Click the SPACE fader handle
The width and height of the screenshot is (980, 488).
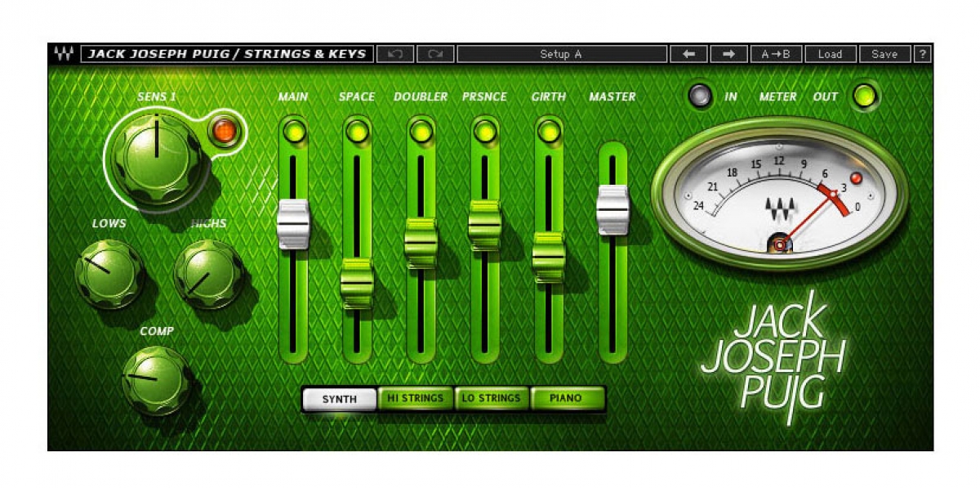(x=357, y=283)
